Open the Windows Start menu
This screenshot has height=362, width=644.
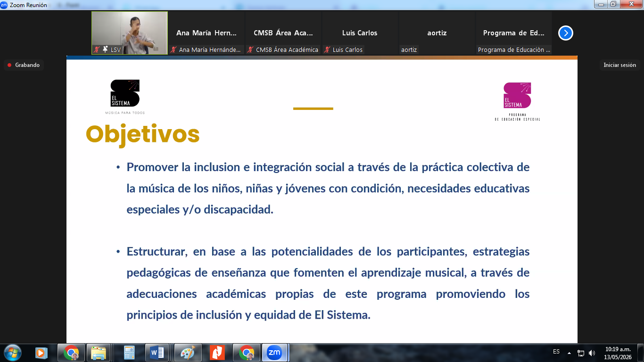tap(12, 353)
